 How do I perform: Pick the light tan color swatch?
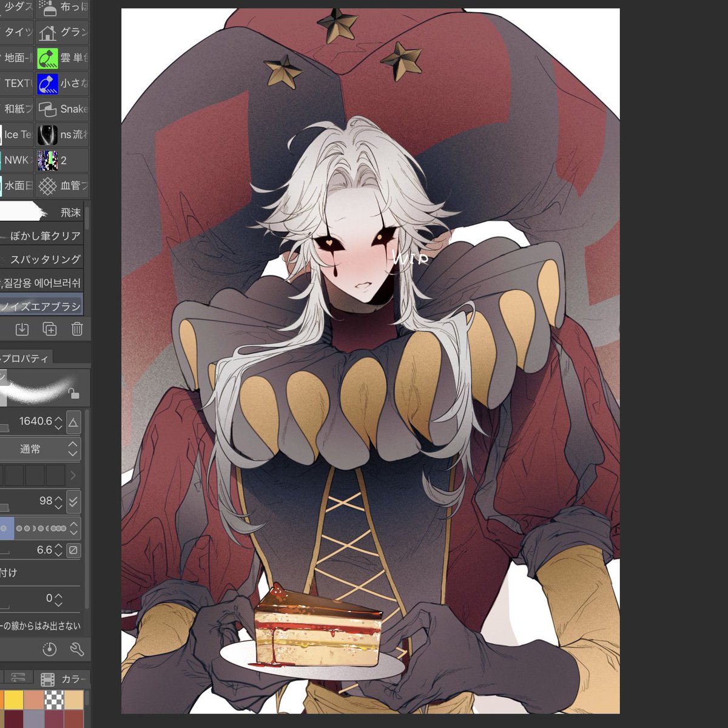click(74, 699)
